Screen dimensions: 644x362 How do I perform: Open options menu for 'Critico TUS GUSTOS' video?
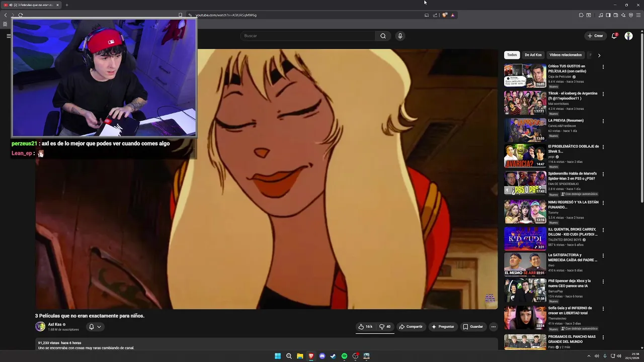(x=603, y=67)
